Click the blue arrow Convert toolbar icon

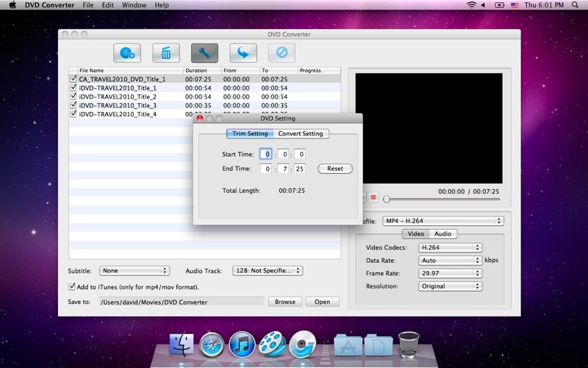(243, 53)
